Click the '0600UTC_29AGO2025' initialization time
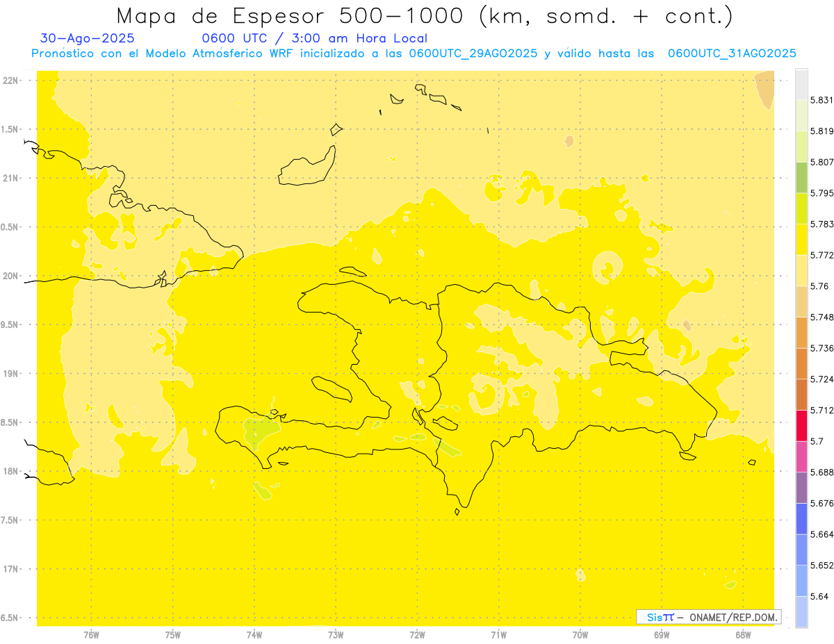834x644 pixels. coord(473,53)
